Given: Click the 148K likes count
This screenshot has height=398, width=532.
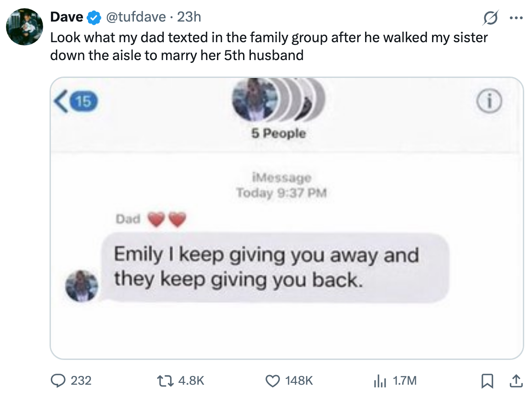Looking at the screenshot, I should [299, 380].
